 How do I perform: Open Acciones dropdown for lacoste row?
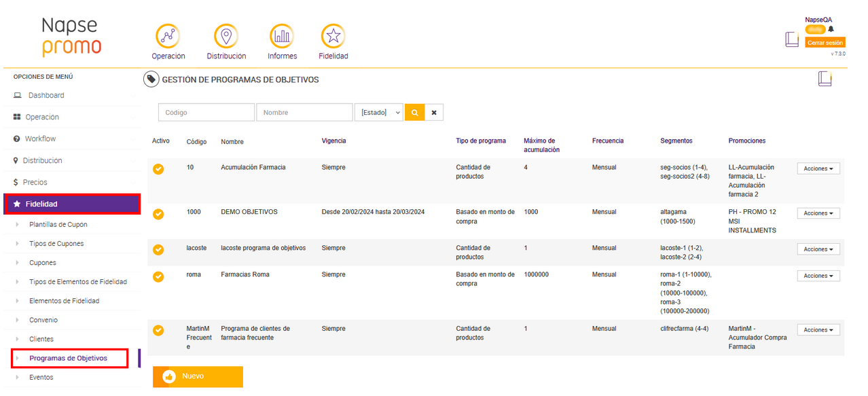(818, 249)
